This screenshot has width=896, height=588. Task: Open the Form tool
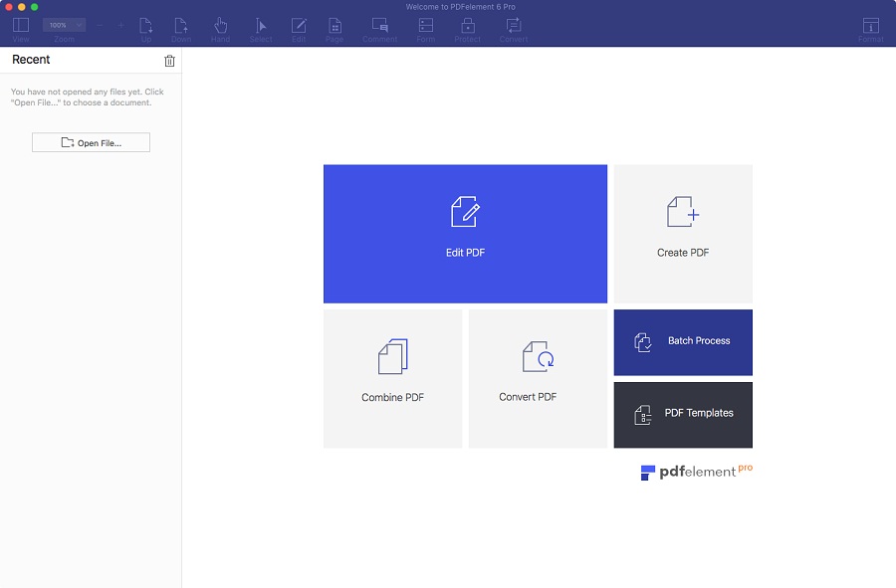[x=425, y=26]
